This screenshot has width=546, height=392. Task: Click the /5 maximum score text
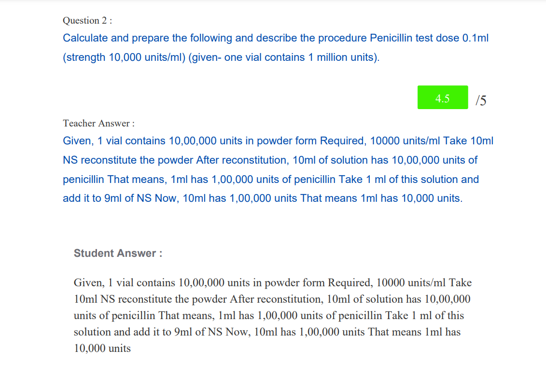[x=481, y=100]
